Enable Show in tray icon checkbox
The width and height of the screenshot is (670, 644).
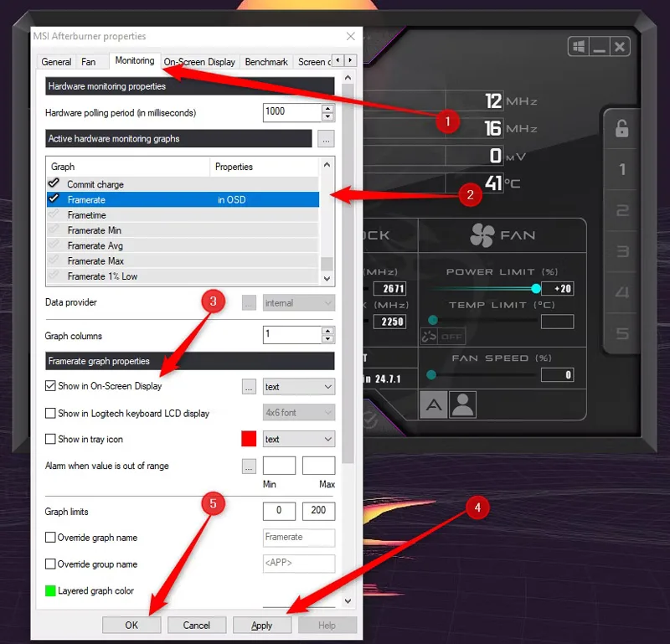click(x=50, y=439)
